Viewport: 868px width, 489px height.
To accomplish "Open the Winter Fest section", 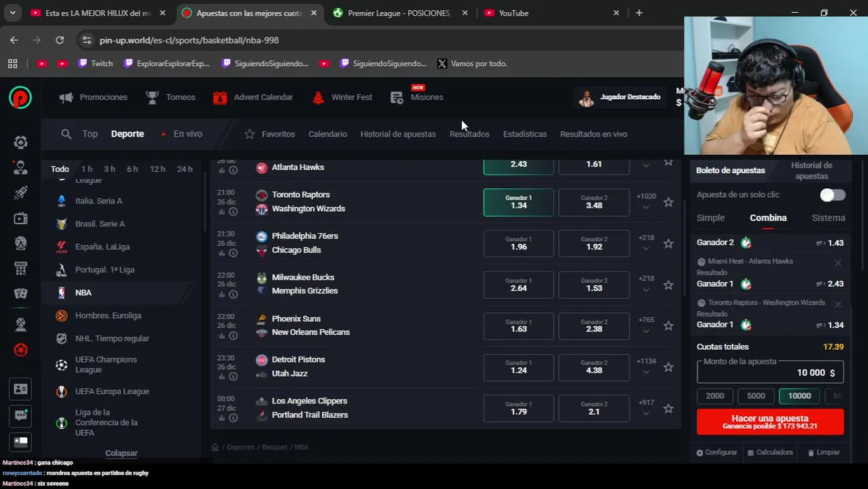I will [342, 97].
